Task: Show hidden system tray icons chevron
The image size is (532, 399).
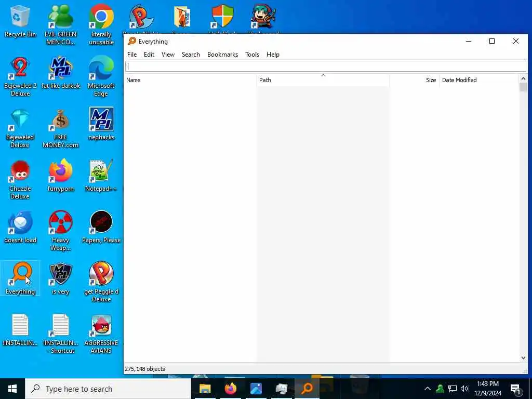Action: click(x=428, y=389)
